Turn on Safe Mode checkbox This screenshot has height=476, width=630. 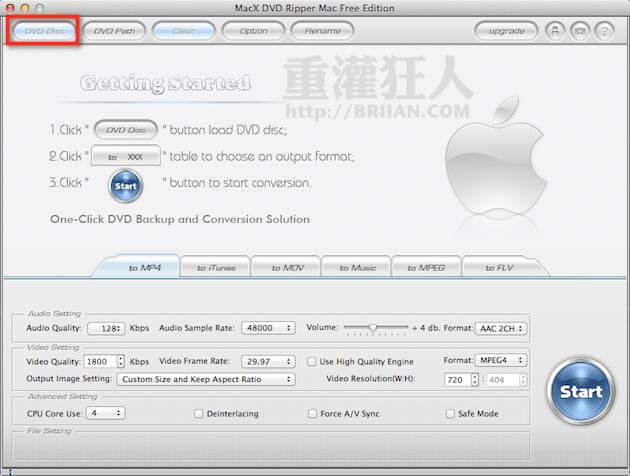450,413
